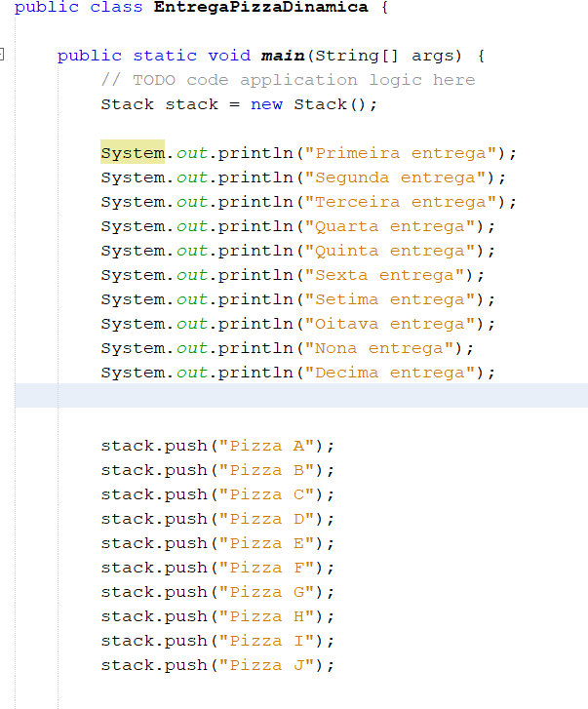Click the class name EntregaPizzaDinamica
Image resolution: width=588 pixels, height=709 pixels.
click(260, 7)
